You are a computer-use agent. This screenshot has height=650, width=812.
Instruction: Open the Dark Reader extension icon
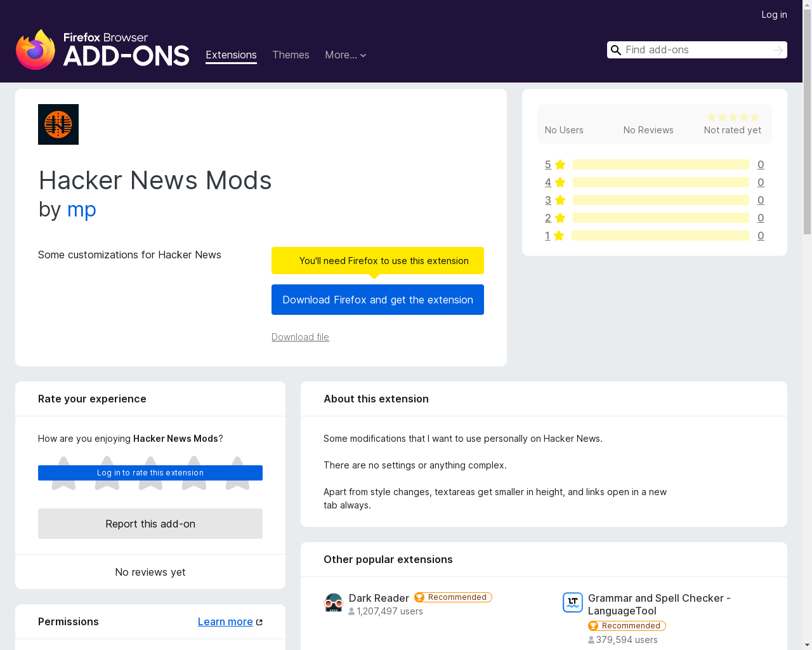(334, 602)
